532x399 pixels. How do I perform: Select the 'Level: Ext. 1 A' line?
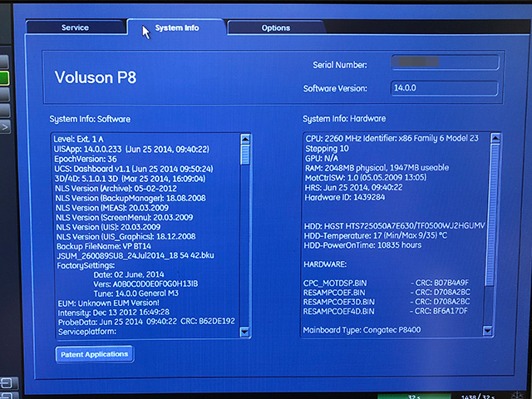tap(78, 139)
